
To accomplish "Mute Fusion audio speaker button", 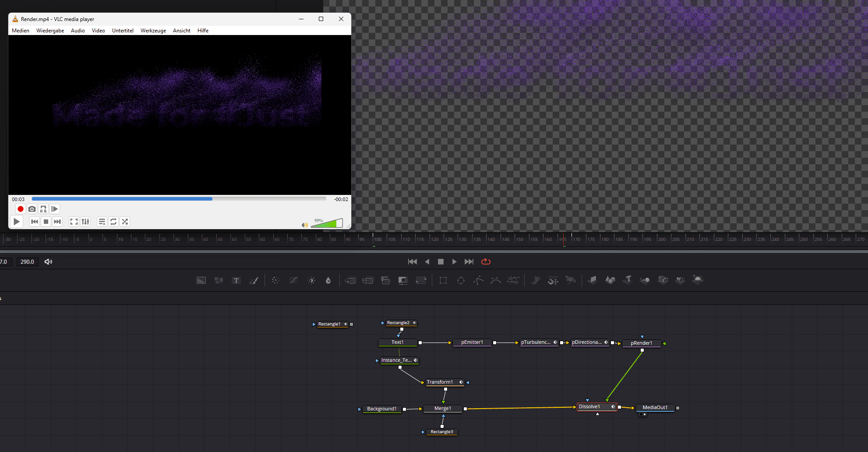I will tap(48, 261).
